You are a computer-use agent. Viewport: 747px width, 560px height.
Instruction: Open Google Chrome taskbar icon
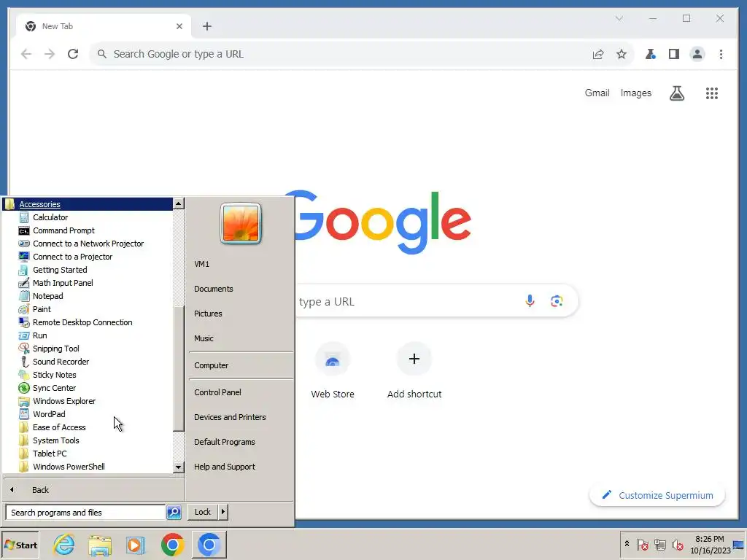172,545
